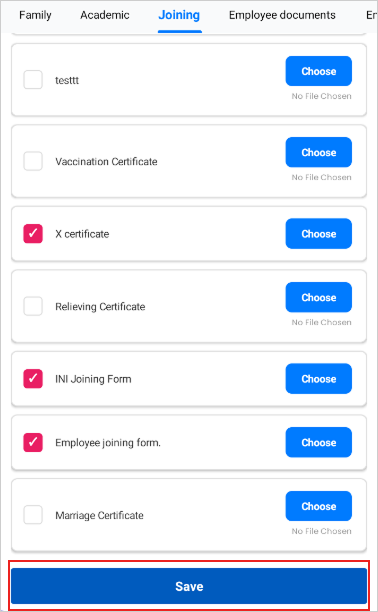The height and width of the screenshot is (612, 378).
Task: Uncheck the X certificate checkbox
Action: point(33,233)
